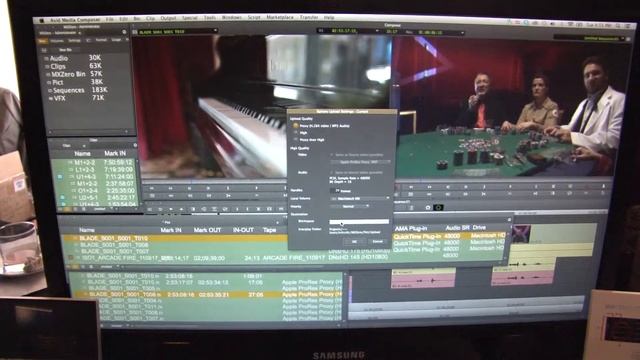
Task: Open the Priority Normal dropdown
Action: 350,207
